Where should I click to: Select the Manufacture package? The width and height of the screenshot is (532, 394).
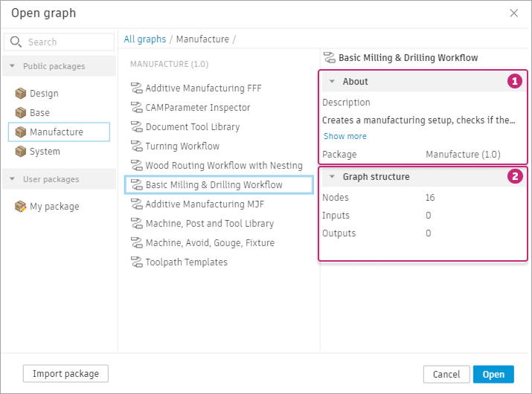(x=59, y=132)
